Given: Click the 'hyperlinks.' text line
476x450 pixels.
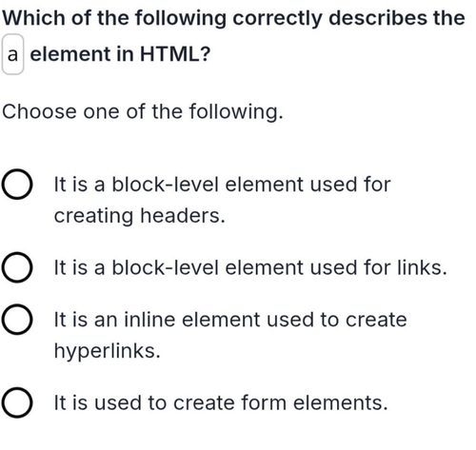Looking at the screenshot, I should point(108,351).
